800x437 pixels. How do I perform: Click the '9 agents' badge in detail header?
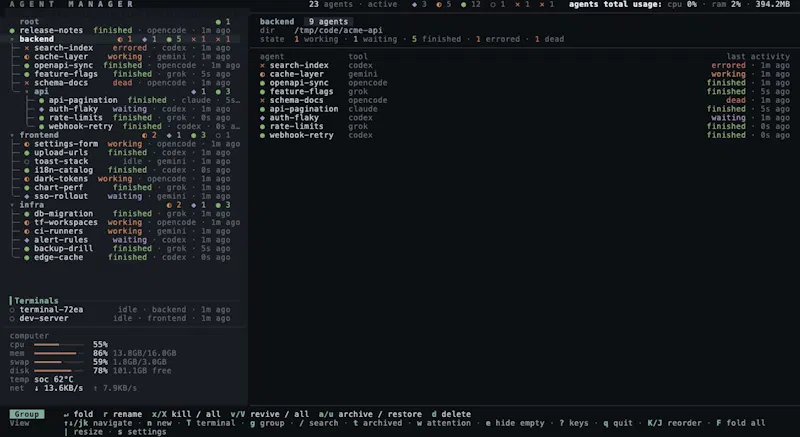coord(328,21)
